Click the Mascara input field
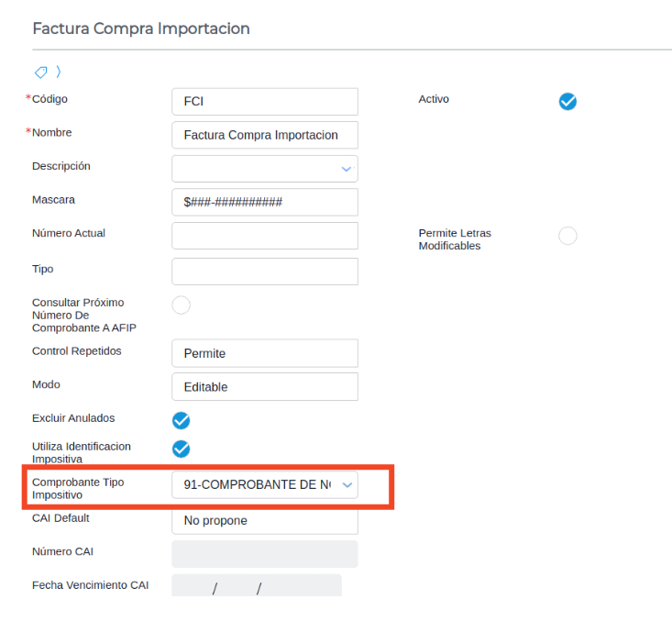Viewport: 672px width, 643px height. (x=264, y=202)
